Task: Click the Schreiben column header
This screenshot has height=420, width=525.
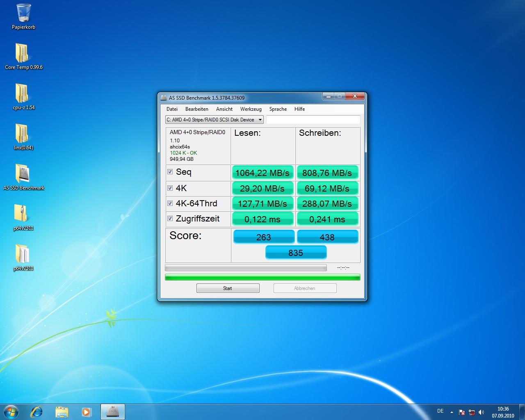Action: (320, 133)
